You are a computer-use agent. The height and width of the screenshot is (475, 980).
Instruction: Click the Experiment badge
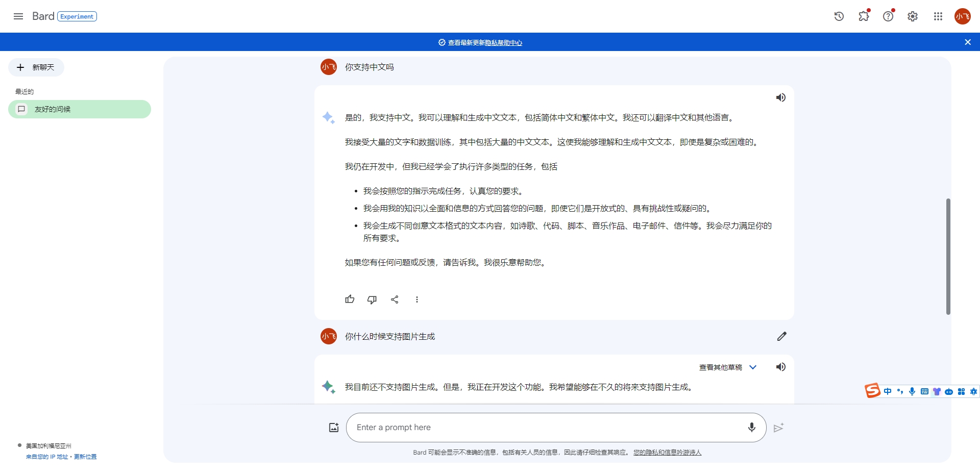point(77,16)
